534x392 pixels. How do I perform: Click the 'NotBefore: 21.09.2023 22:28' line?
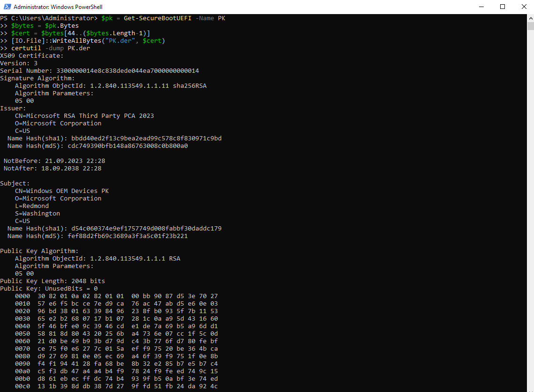click(x=54, y=161)
